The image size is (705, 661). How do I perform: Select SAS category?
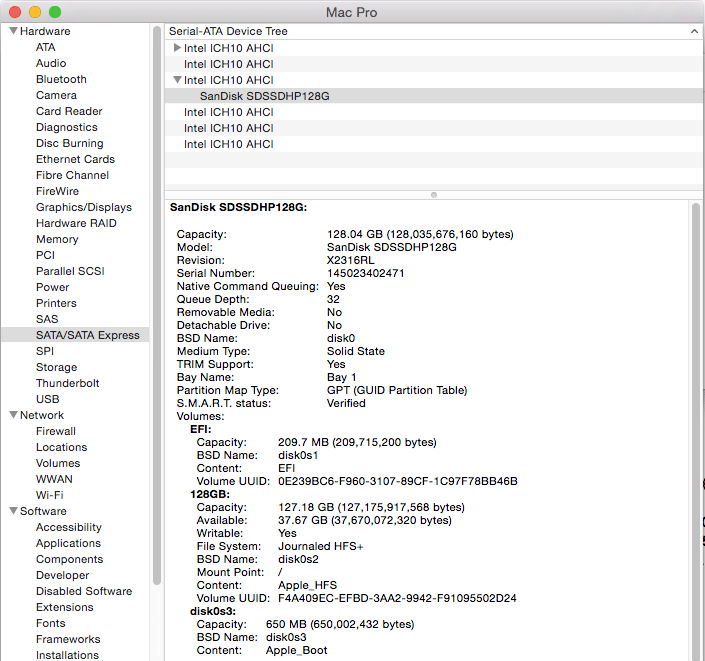click(x=47, y=319)
